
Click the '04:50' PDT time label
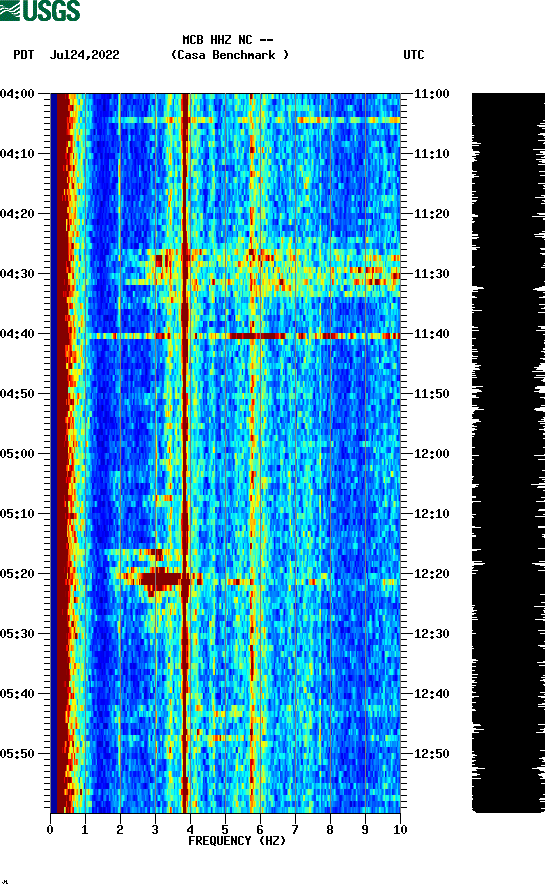click(x=17, y=394)
